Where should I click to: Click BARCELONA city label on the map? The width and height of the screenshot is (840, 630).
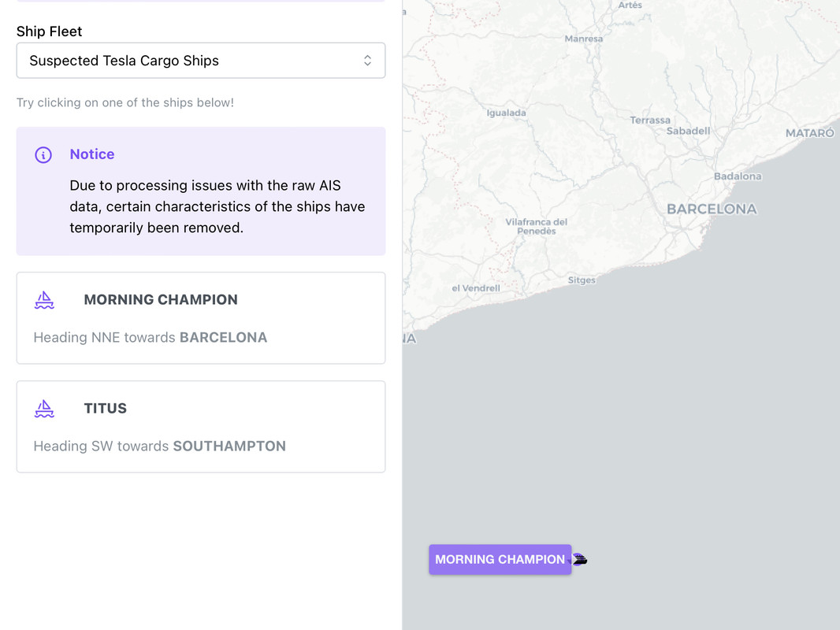click(x=712, y=209)
